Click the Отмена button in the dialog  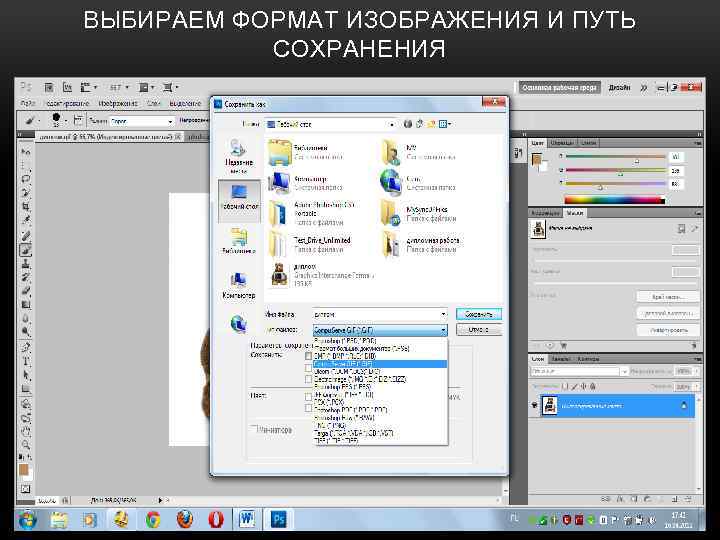click(478, 330)
